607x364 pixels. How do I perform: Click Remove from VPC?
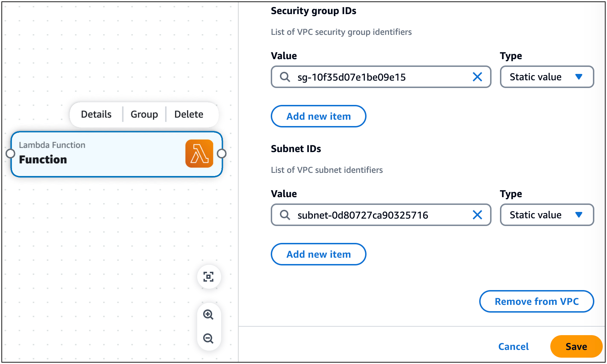pos(536,301)
